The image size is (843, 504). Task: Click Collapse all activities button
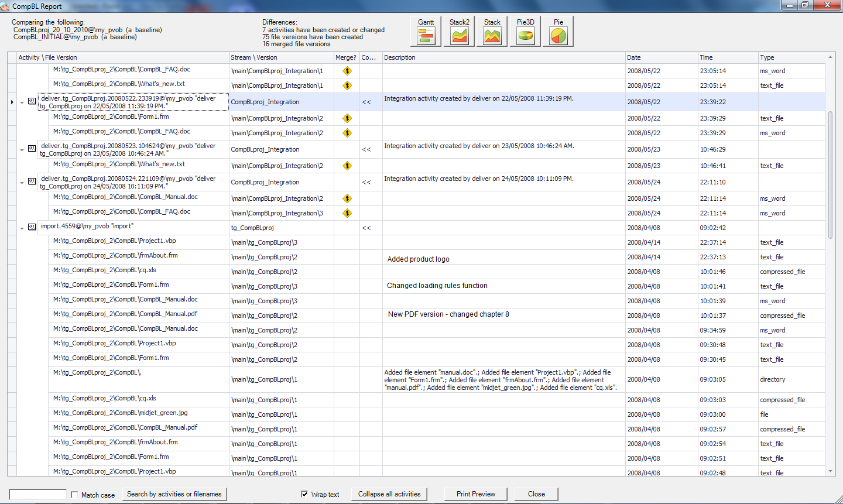(x=389, y=494)
